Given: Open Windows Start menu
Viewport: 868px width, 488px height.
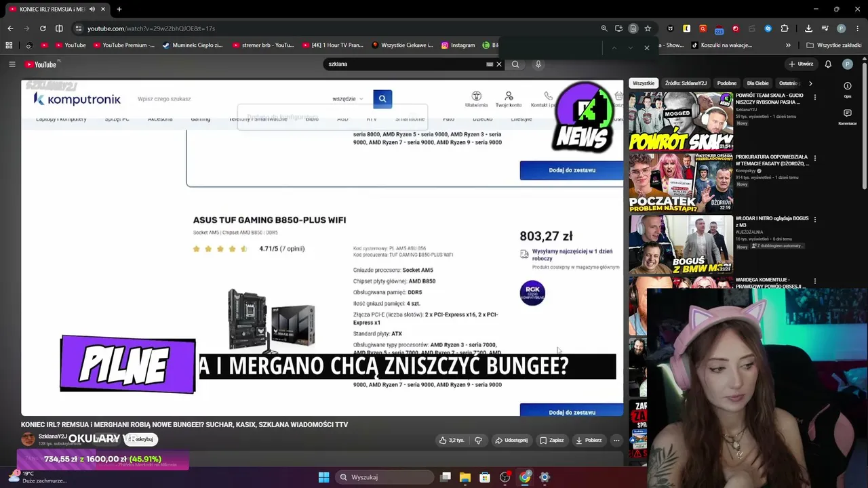Looking at the screenshot, I should click(323, 477).
